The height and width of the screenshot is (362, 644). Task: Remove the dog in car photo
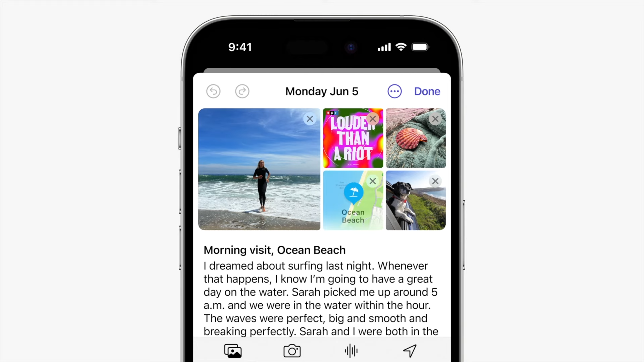(435, 181)
